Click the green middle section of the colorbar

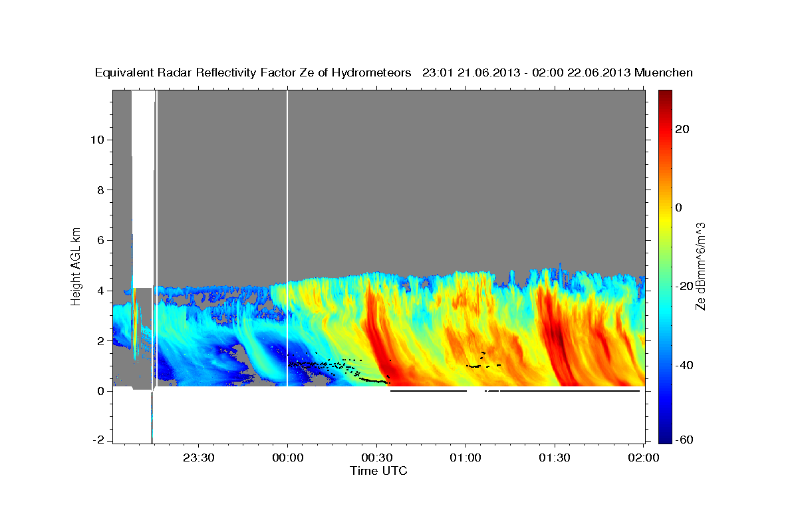click(664, 266)
